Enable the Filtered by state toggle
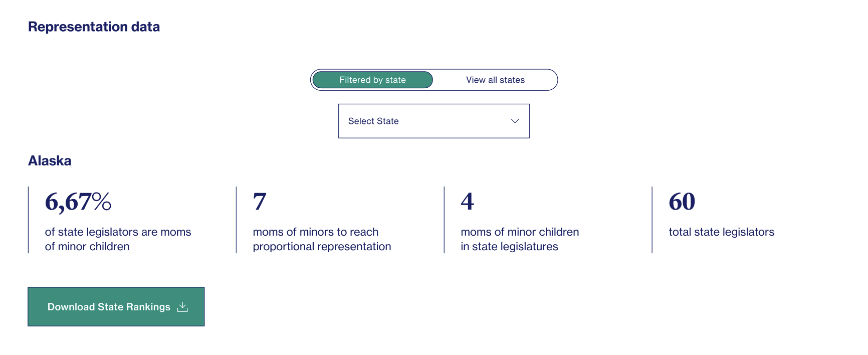 372,80
